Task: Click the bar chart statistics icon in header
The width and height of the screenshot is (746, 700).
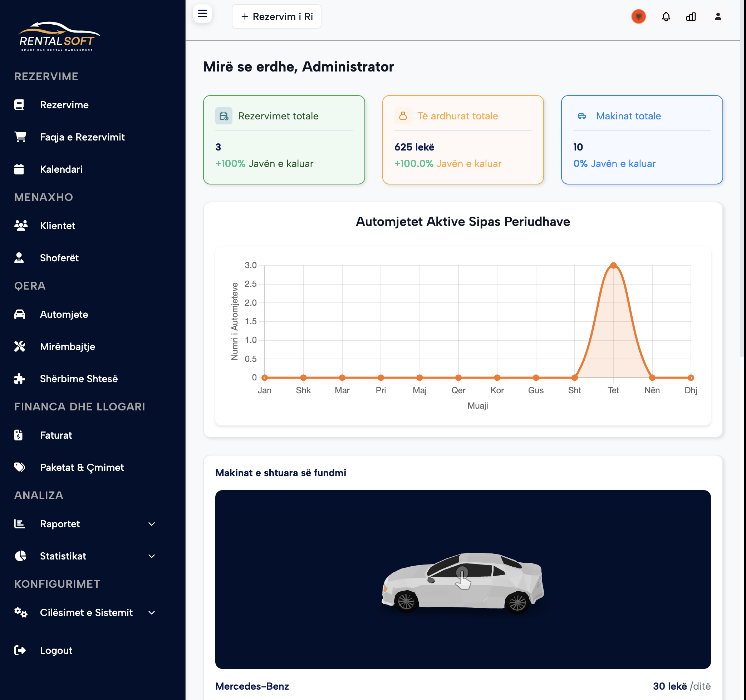Action: (691, 16)
